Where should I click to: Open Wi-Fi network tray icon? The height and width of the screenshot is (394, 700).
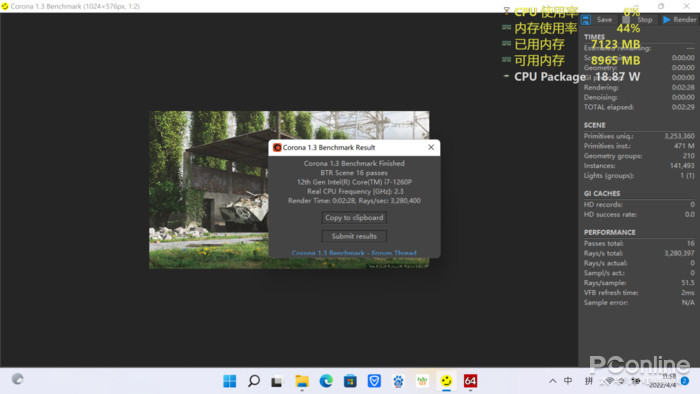(x=609, y=381)
